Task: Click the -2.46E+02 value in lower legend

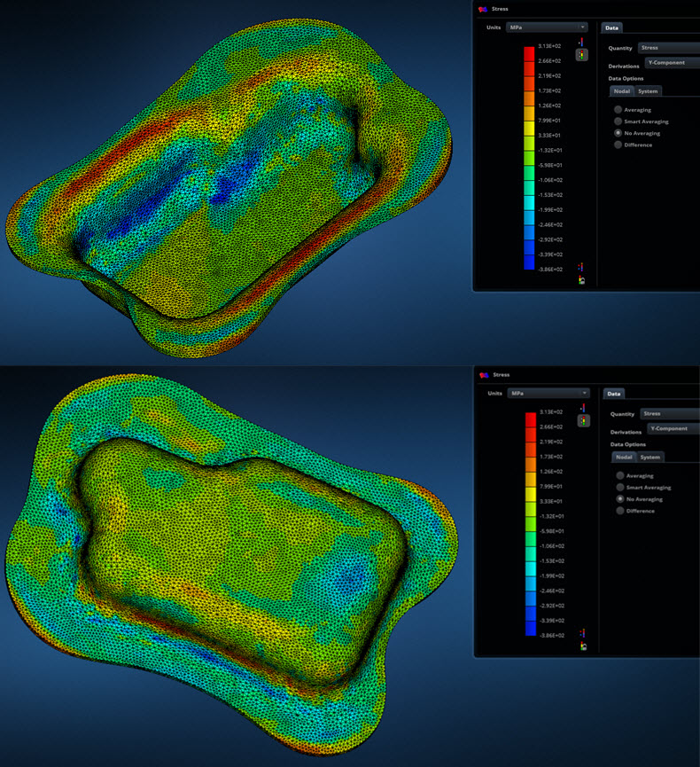Action: pyautogui.click(x=551, y=591)
